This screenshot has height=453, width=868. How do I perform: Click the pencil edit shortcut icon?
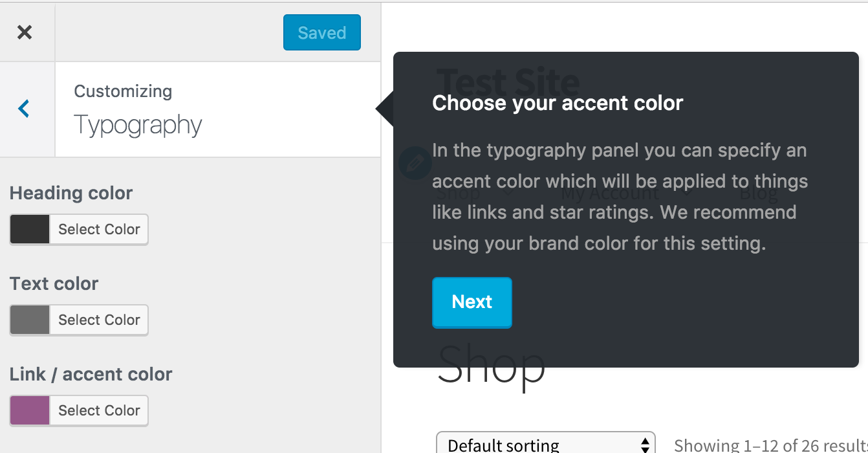tap(415, 163)
